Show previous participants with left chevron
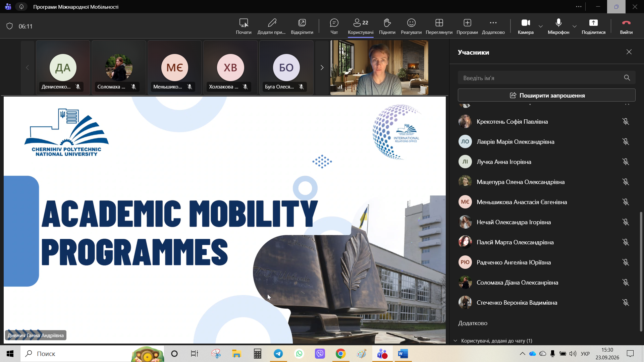Screen dimensions: 644x362 (28, 68)
